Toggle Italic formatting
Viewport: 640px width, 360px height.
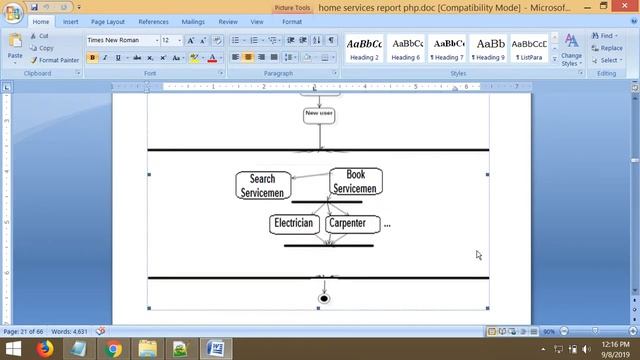coord(105,58)
